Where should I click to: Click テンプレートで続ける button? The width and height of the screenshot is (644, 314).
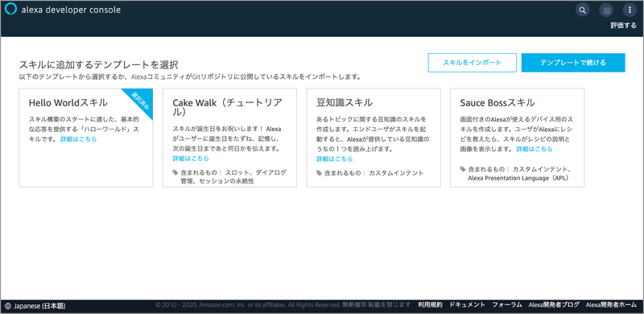point(573,63)
